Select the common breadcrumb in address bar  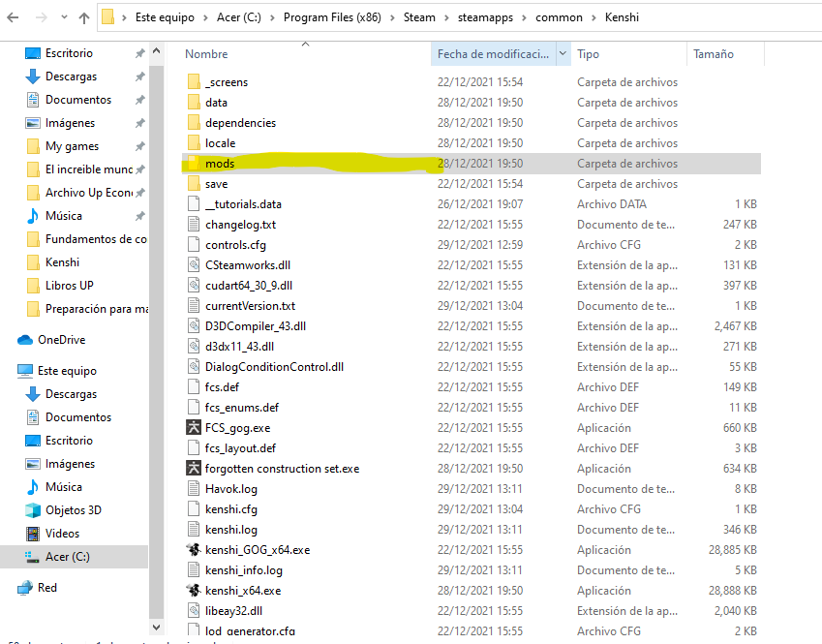559,17
